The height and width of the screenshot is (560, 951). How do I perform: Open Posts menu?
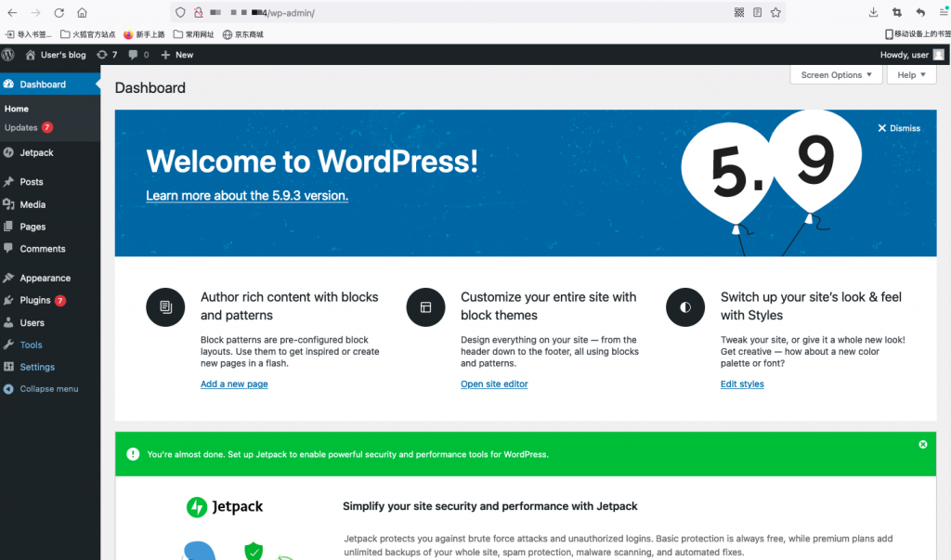coord(50,182)
